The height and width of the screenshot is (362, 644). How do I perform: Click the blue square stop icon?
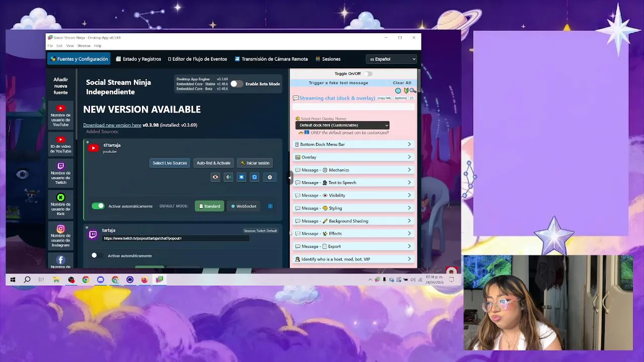(x=242, y=177)
